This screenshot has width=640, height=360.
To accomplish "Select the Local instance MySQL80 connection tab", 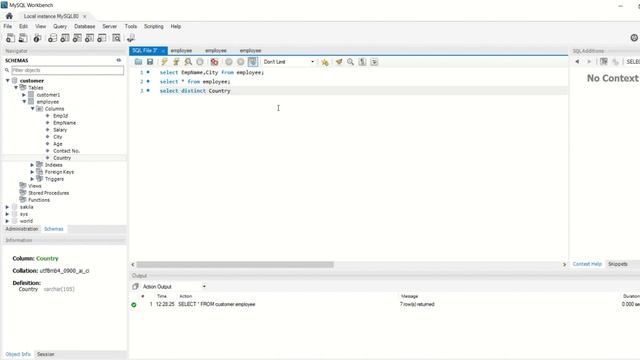I will (51, 16).
